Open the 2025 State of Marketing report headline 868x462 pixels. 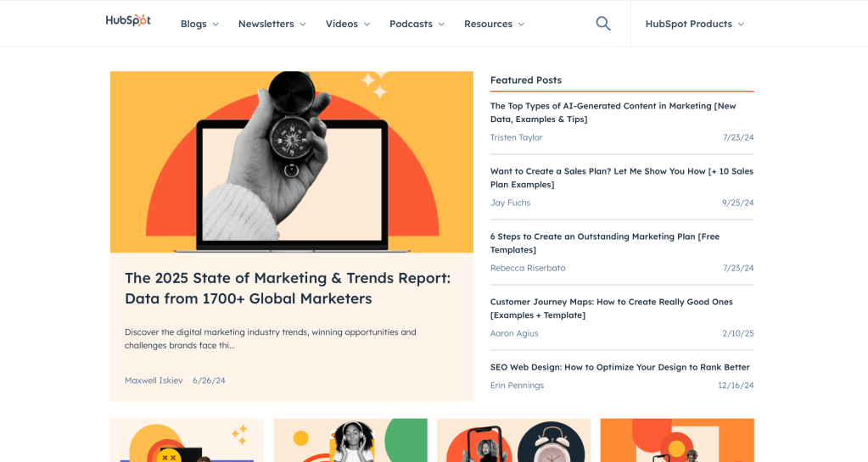coord(287,288)
